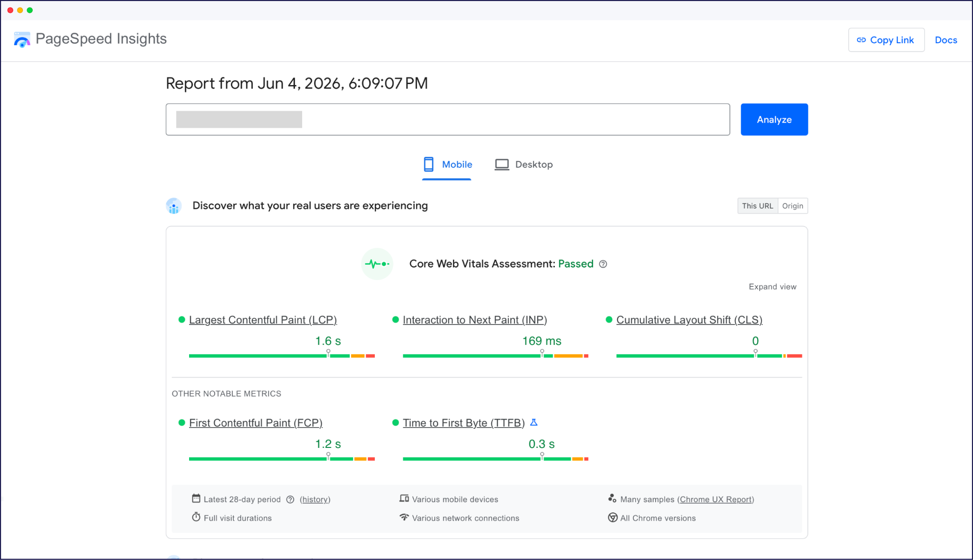
Task: Switch to the Desktop tab
Action: pyautogui.click(x=524, y=165)
